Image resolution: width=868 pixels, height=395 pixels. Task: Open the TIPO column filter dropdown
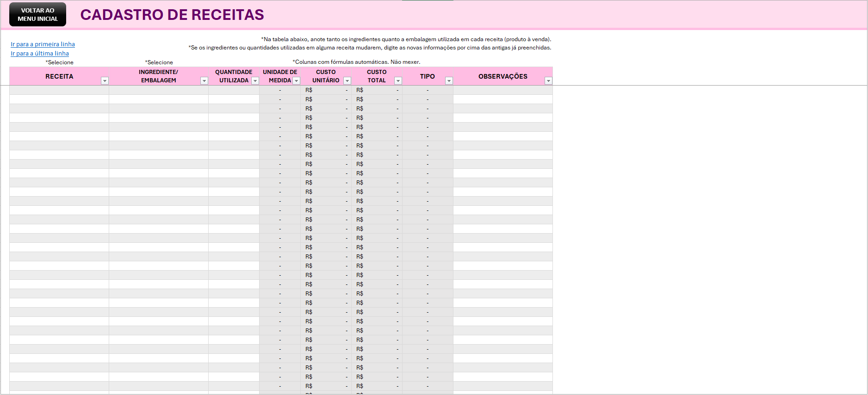coord(449,81)
